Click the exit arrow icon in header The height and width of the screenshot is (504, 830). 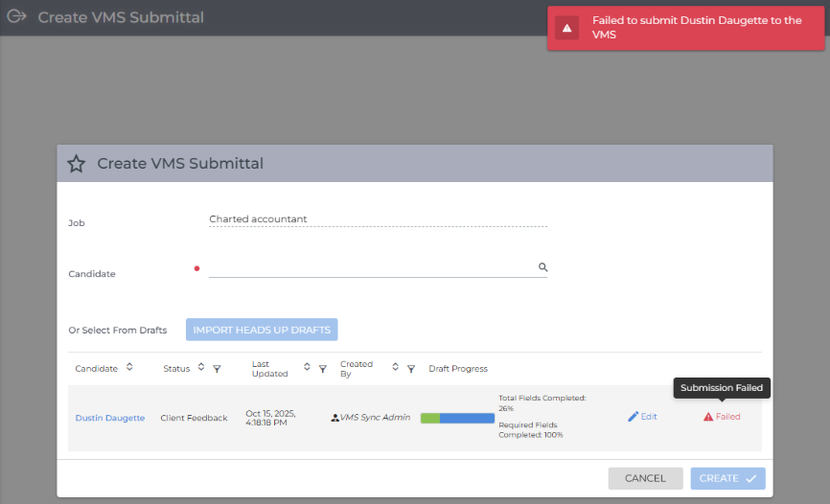coord(16,17)
